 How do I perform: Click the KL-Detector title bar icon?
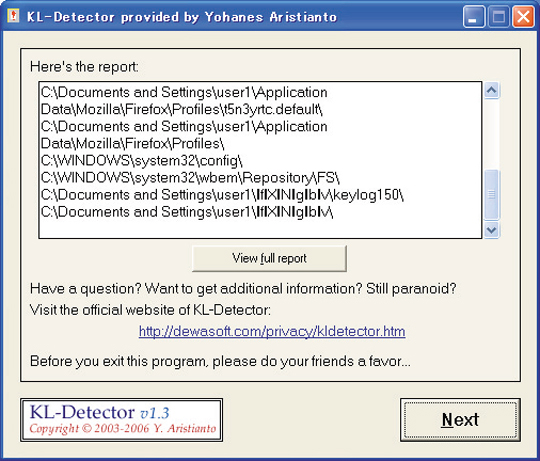tap(13, 16)
